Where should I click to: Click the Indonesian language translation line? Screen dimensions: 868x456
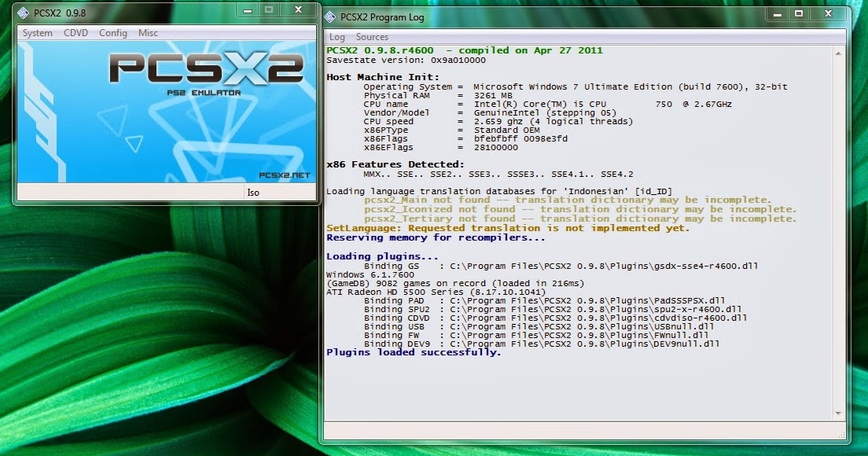click(x=498, y=192)
